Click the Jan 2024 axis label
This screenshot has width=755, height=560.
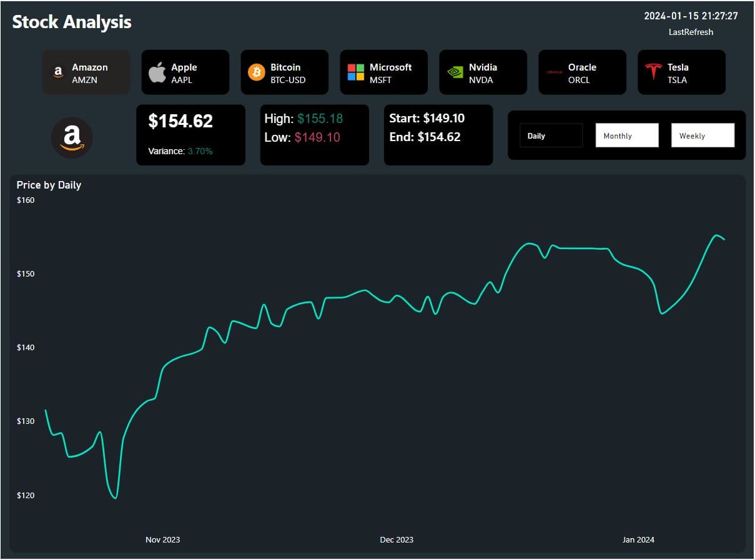(638, 539)
